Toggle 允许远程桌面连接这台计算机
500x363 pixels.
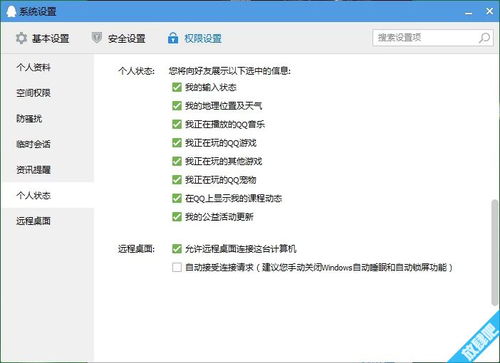pyautogui.click(x=177, y=249)
